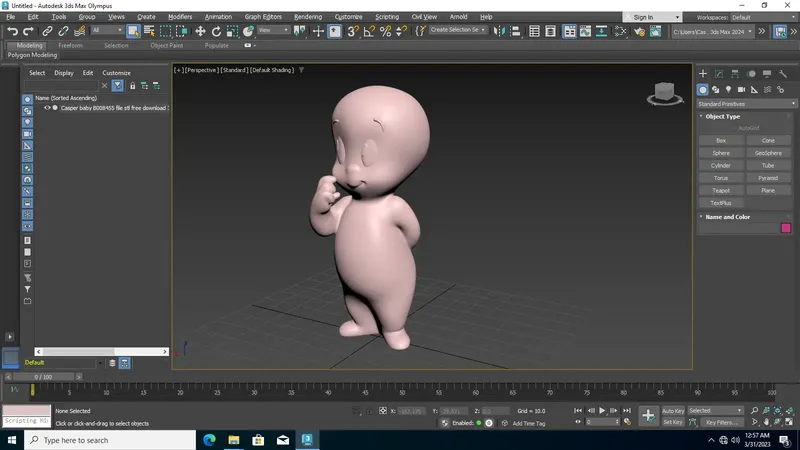800x450 pixels.
Task: Click the Select by Name icon
Action: tap(150, 31)
